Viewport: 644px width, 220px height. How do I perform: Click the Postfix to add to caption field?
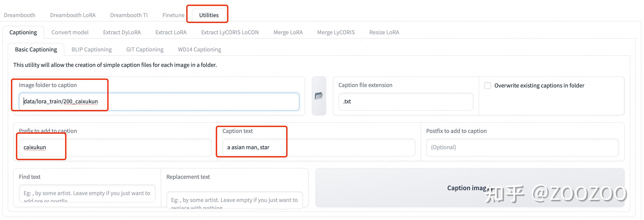[522, 148]
